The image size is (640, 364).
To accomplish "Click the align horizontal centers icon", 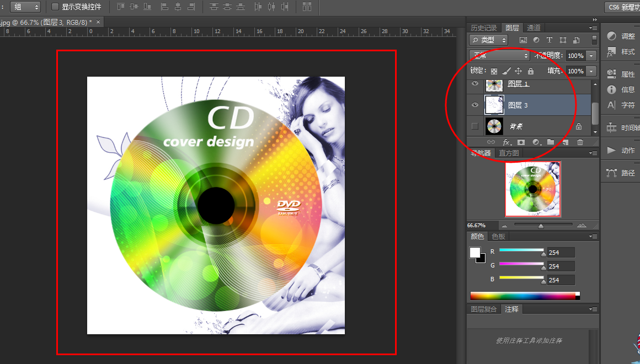I will [x=178, y=7].
